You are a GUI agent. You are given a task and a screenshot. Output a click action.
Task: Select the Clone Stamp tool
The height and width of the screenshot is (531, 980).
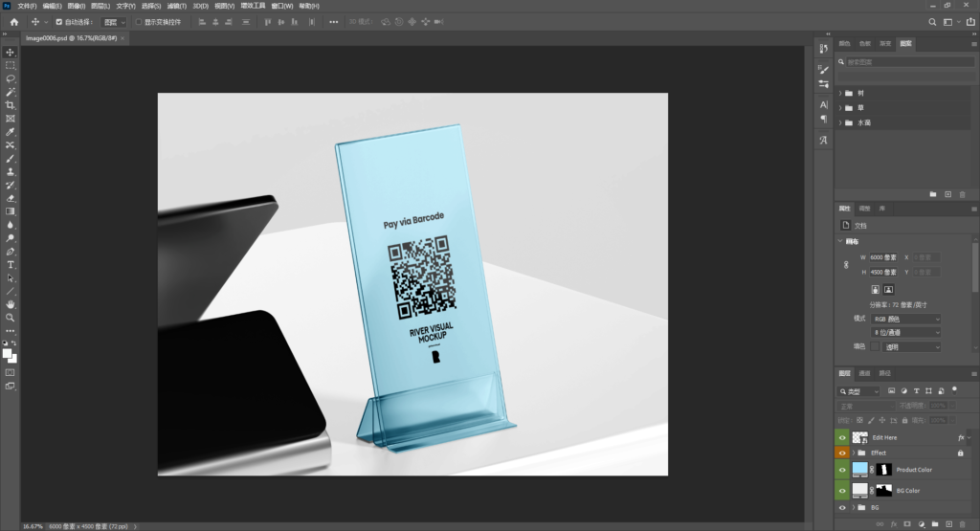(10, 172)
